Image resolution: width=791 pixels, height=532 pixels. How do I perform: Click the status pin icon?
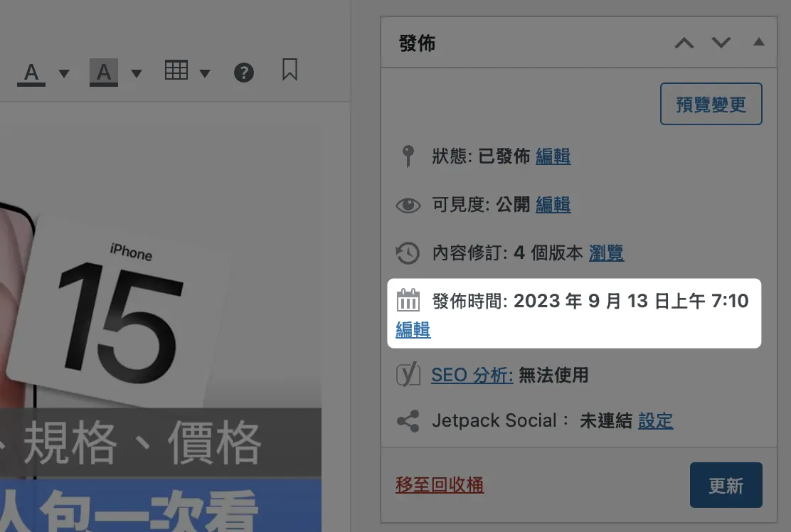click(408, 156)
